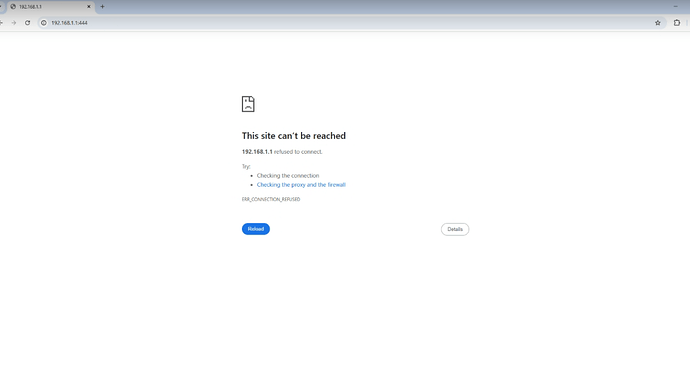Click the forward navigation arrow

[14, 23]
